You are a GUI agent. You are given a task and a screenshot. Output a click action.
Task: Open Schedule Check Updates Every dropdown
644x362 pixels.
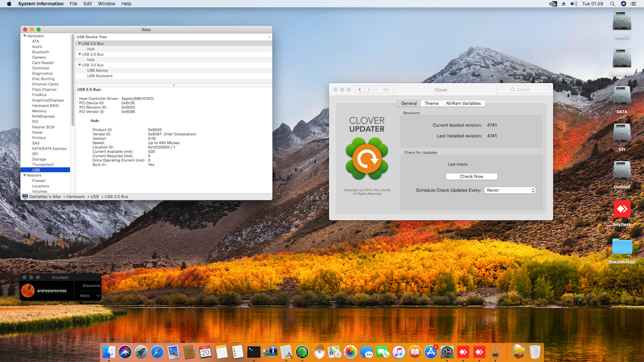coord(510,190)
